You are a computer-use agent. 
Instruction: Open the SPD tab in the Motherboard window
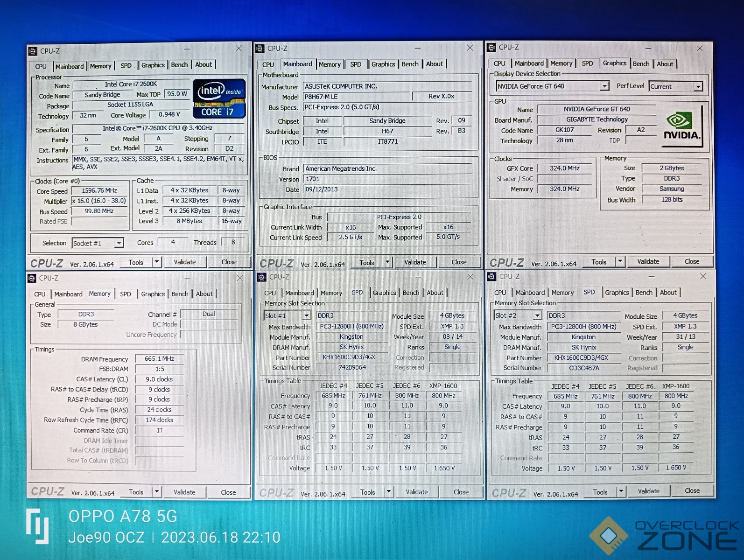point(356,64)
